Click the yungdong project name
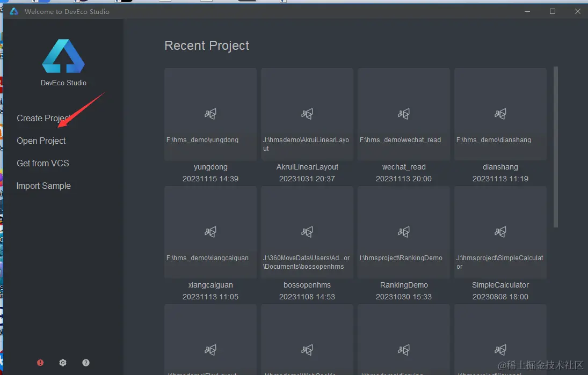 click(x=210, y=167)
